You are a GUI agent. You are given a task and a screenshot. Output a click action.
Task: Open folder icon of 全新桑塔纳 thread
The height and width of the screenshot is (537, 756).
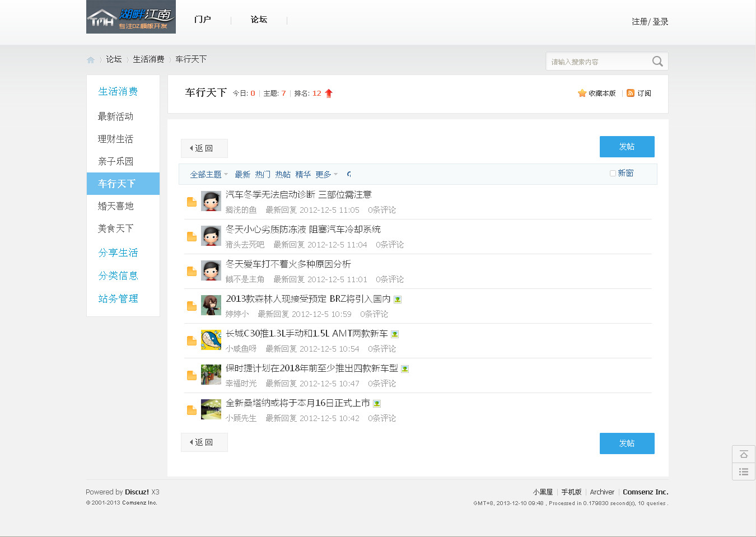(192, 410)
